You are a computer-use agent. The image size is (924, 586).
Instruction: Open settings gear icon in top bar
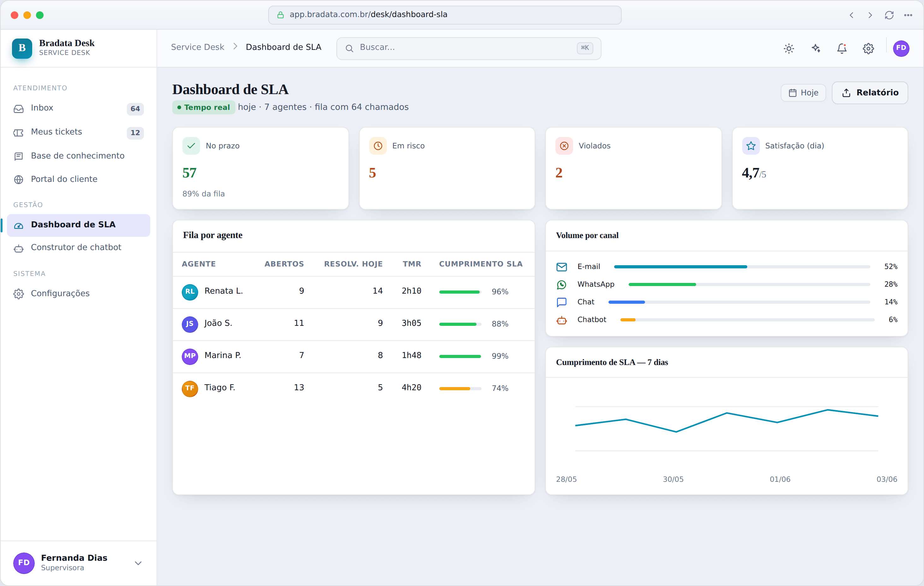click(x=868, y=48)
